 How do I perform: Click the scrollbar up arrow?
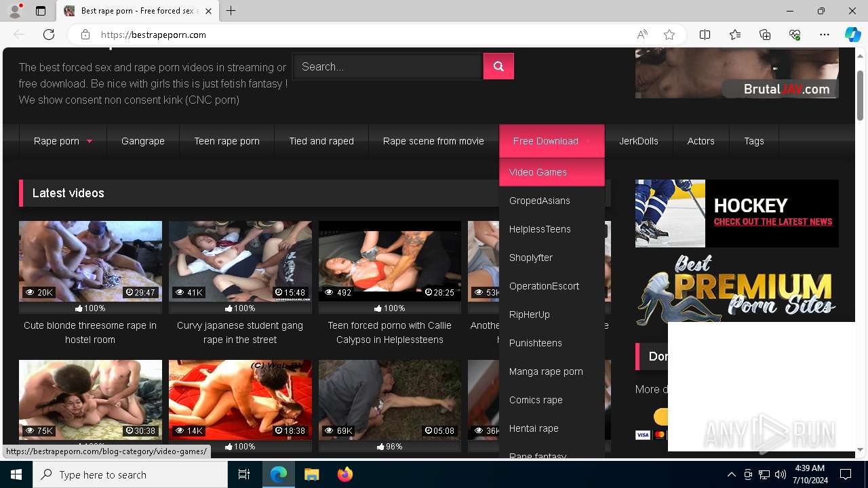coord(861,55)
